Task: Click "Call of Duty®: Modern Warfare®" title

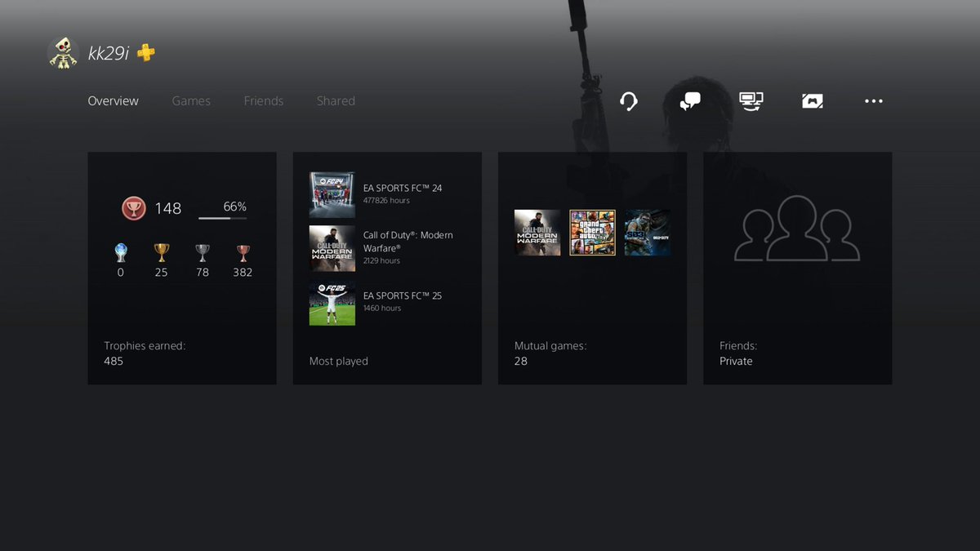Action: tap(408, 242)
